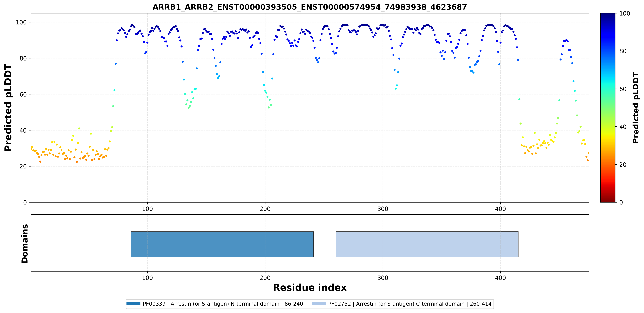
Task: Click the left Predicted pLDDT y-axis label
Action: [x=8, y=108]
